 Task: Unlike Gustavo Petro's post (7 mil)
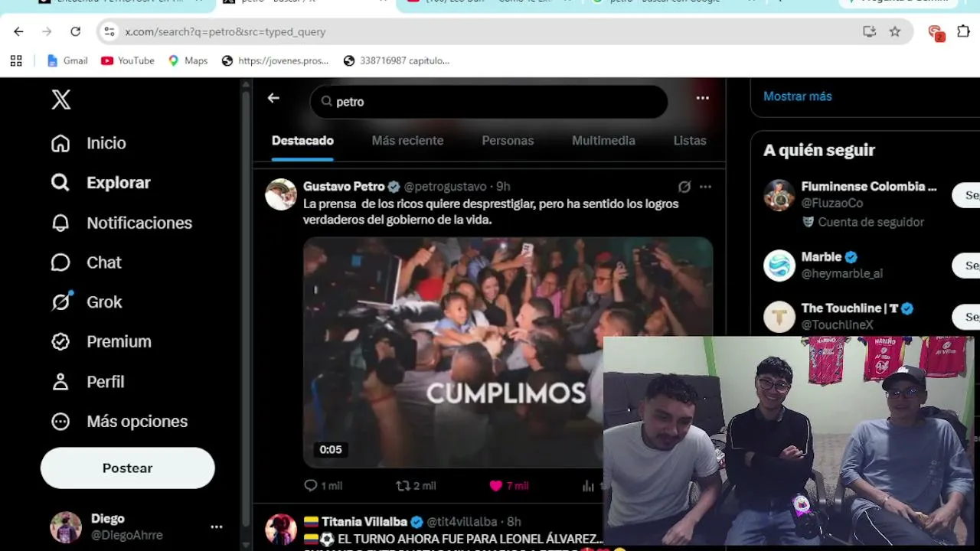[x=508, y=486]
